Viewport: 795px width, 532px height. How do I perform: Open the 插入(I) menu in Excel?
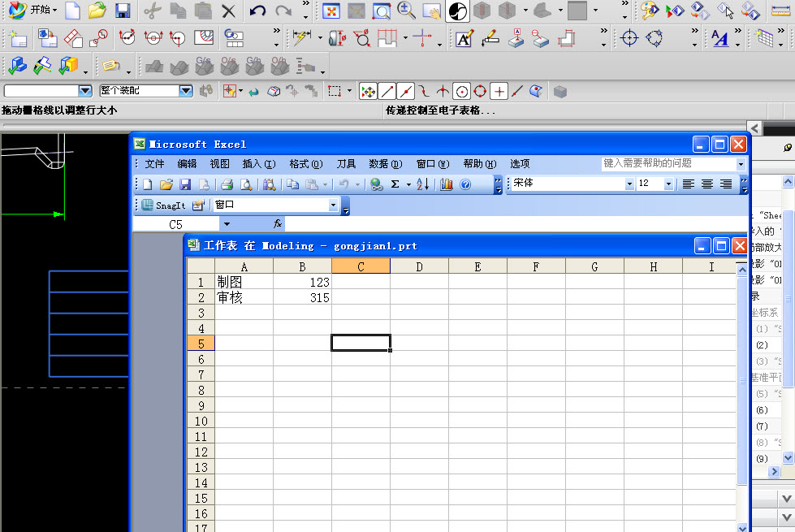[x=259, y=164]
